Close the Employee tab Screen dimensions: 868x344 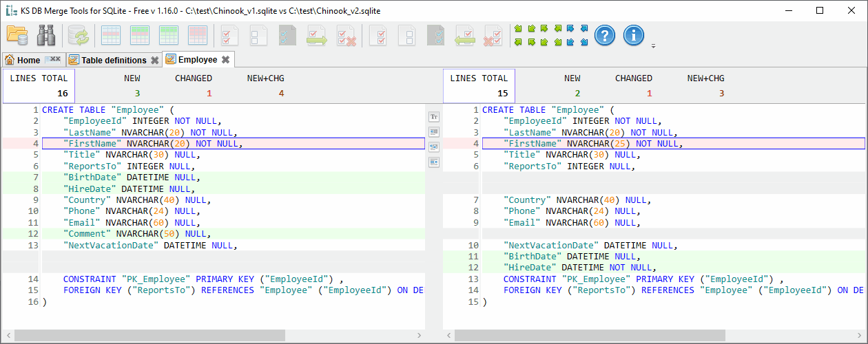[x=225, y=60]
